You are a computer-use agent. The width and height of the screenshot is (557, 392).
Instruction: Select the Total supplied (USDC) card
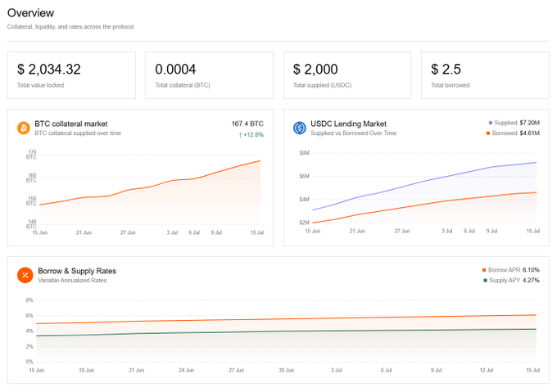347,75
